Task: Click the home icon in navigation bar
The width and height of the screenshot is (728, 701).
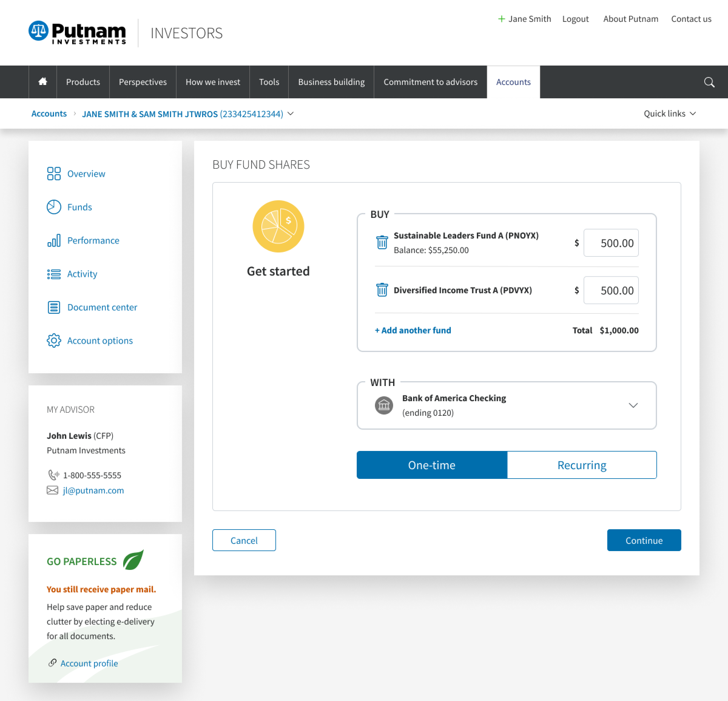Action: pos(42,82)
